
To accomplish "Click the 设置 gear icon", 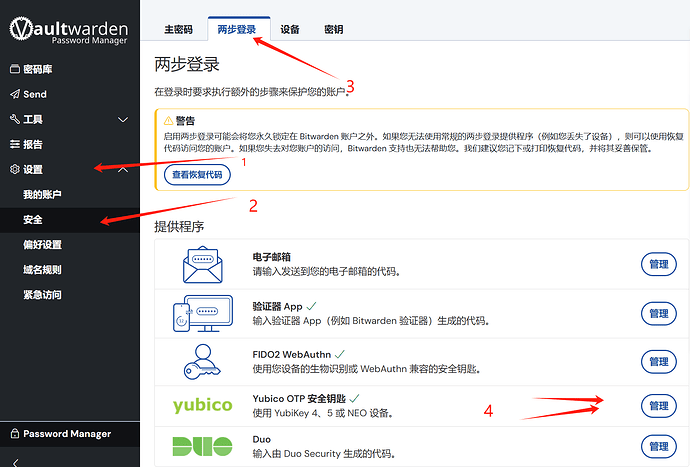I will click(15, 169).
